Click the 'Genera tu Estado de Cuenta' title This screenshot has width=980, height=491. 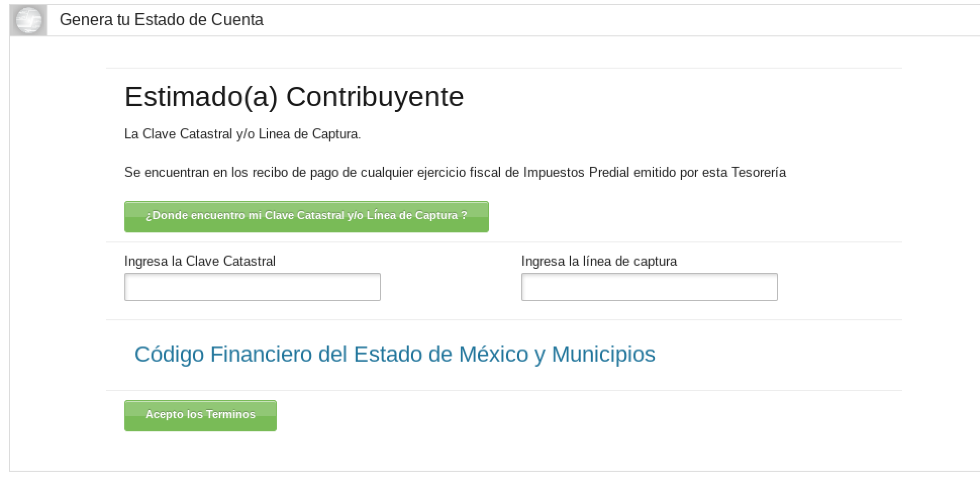coord(161,20)
